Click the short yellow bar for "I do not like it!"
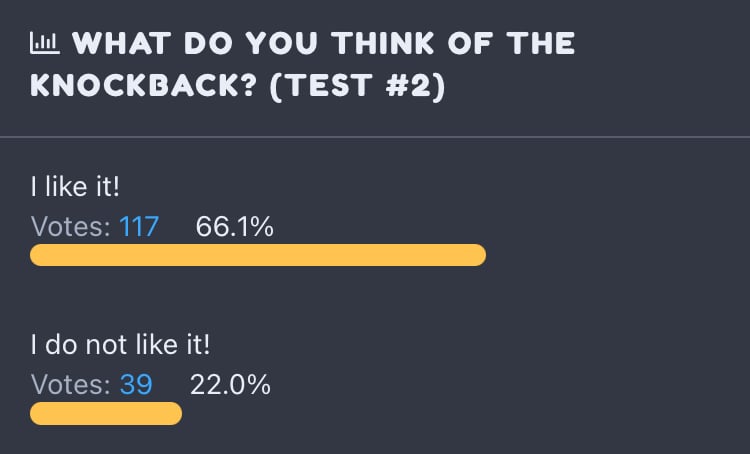This screenshot has height=454, width=750. tap(106, 413)
